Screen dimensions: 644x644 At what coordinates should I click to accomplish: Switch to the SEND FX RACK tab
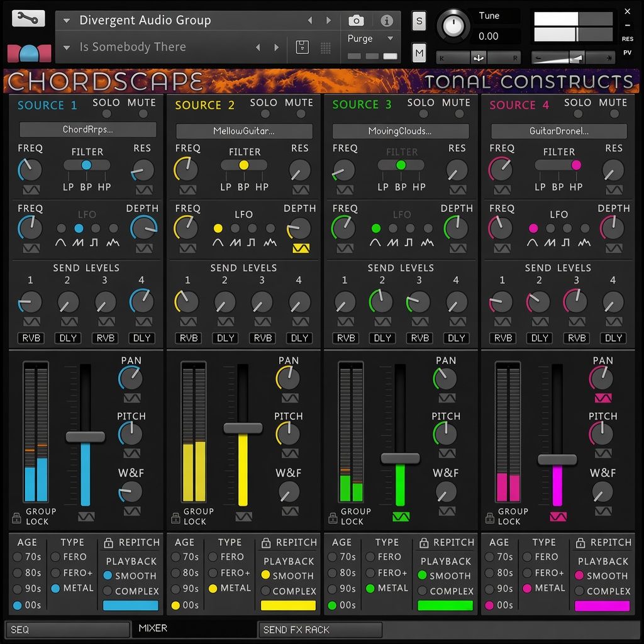pyautogui.click(x=320, y=630)
